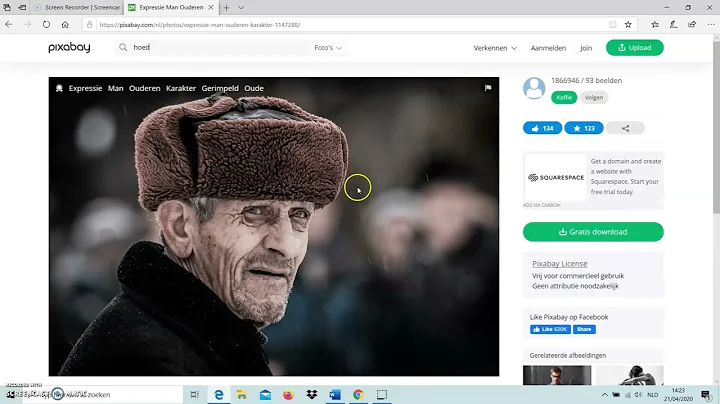Image resolution: width=720 pixels, height=404 pixels.
Task: Click the flag report icon on photo
Action: click(x=488, y=88)
